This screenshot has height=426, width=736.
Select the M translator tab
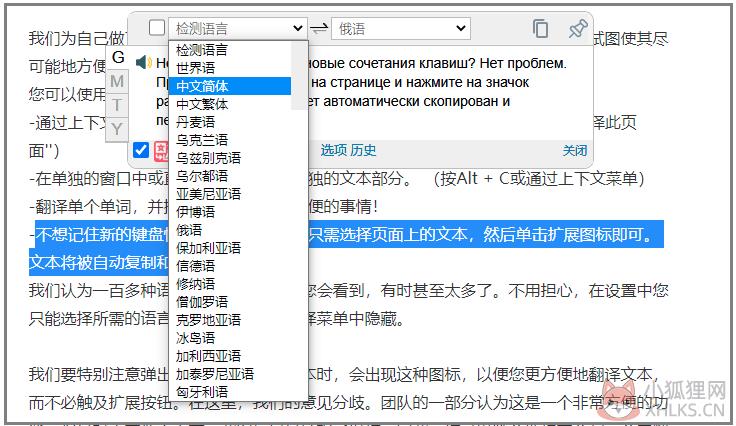click(117, 81)
